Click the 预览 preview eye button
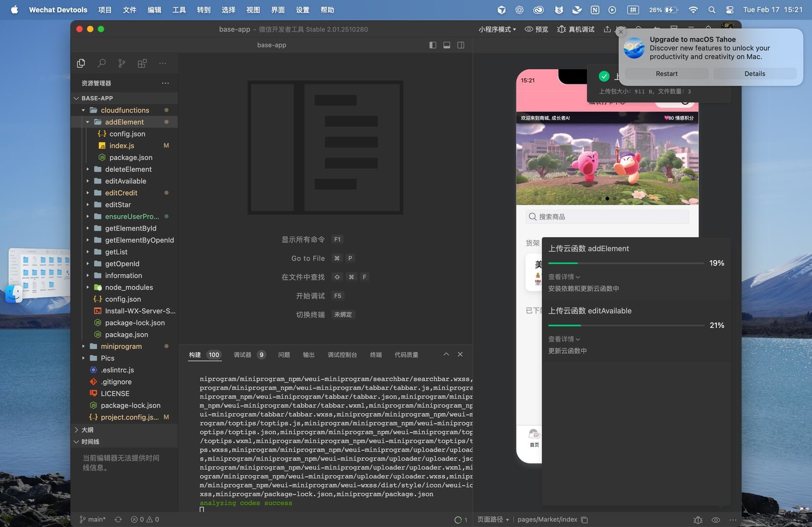The image size is (812, 527). pyautogui.click(x=536, y=29)
